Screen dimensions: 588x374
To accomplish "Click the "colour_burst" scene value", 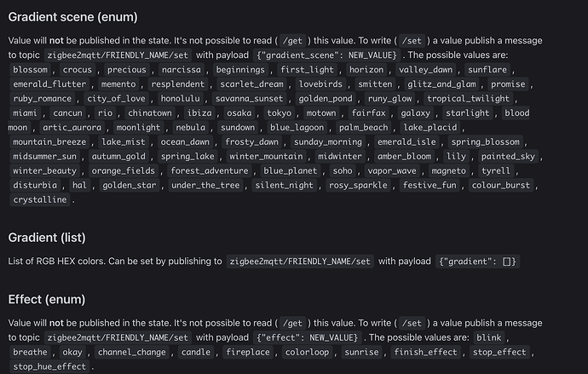I will pos(501,185).
